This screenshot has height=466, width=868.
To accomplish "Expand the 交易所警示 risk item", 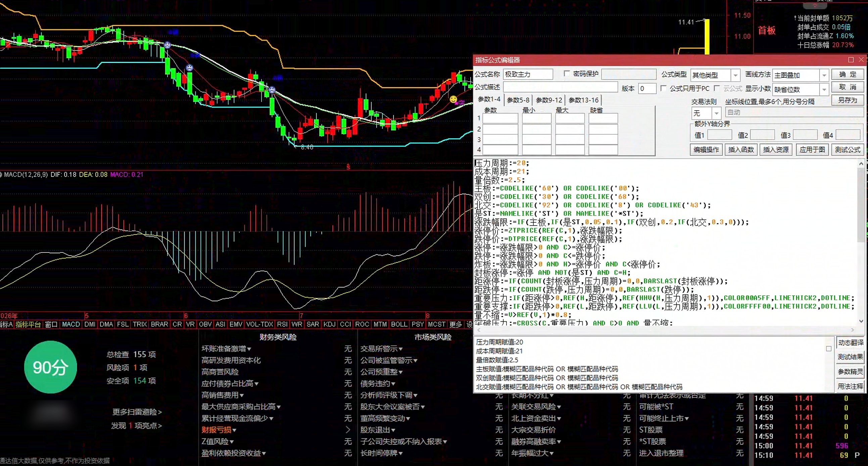I will pos(401,349).
